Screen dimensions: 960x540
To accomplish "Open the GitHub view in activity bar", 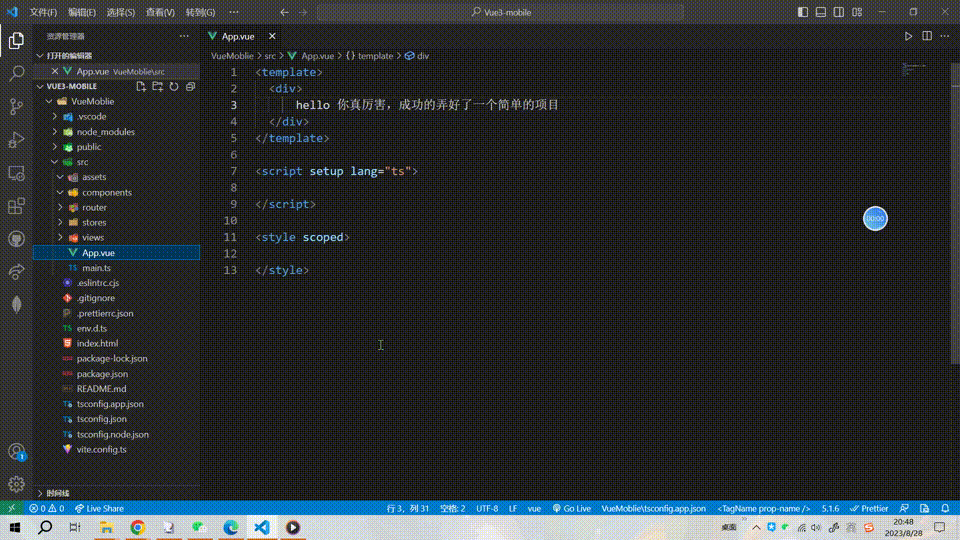I will [x=17, y=239].
